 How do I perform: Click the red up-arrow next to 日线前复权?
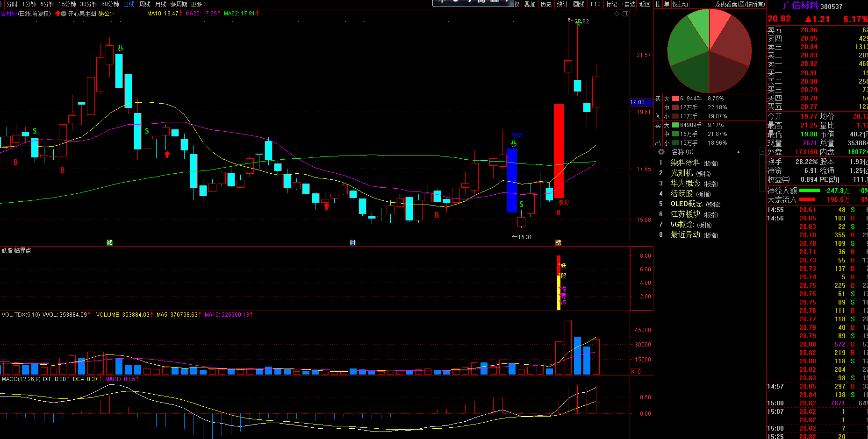[57, 14]
